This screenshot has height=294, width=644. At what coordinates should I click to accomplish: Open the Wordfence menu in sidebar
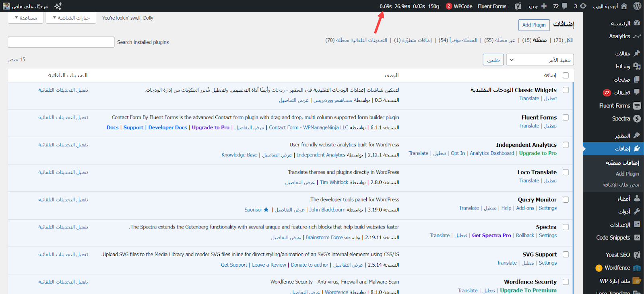click(x=617, y=268)
